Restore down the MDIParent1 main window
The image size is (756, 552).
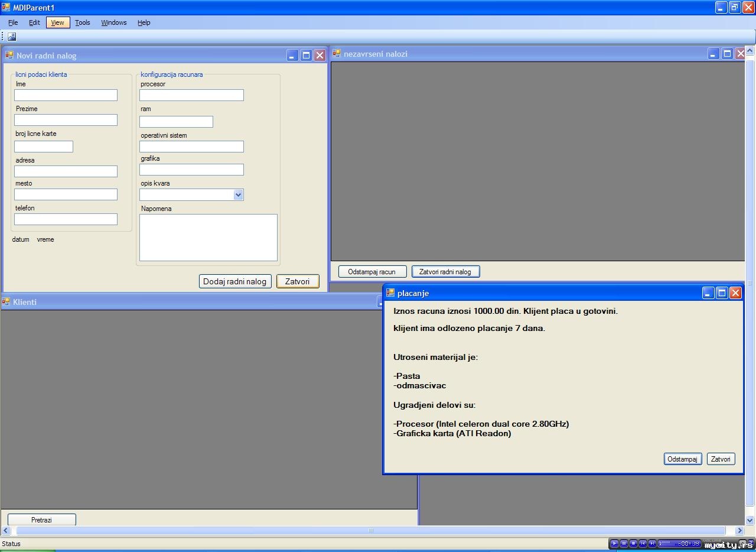coord(735,8)
